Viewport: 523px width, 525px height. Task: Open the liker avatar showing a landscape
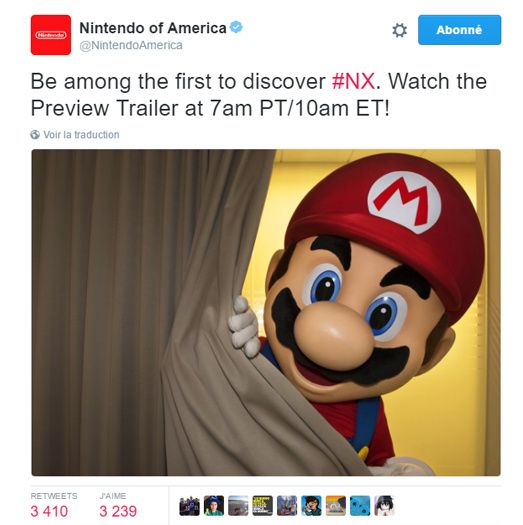pos(238,506)
